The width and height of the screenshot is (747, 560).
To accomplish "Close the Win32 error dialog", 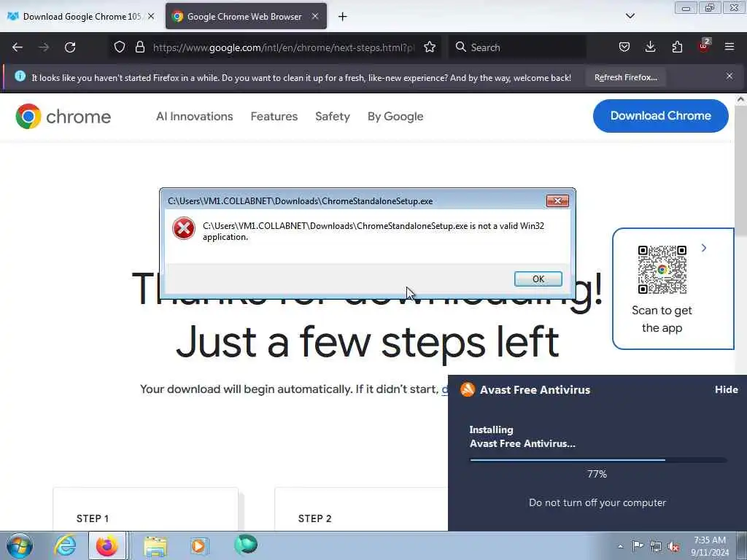I will [557, 201].
